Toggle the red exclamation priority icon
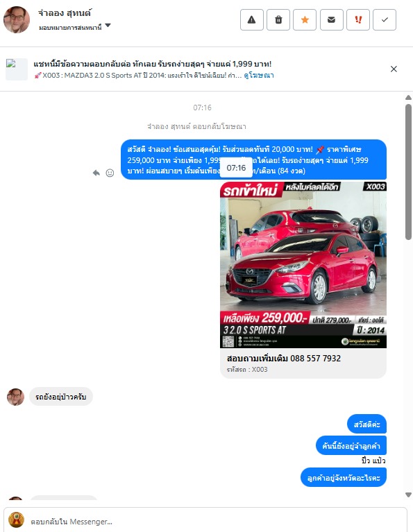Image resolution: width=413 pixels, height=532 pixels. (358, 20)
